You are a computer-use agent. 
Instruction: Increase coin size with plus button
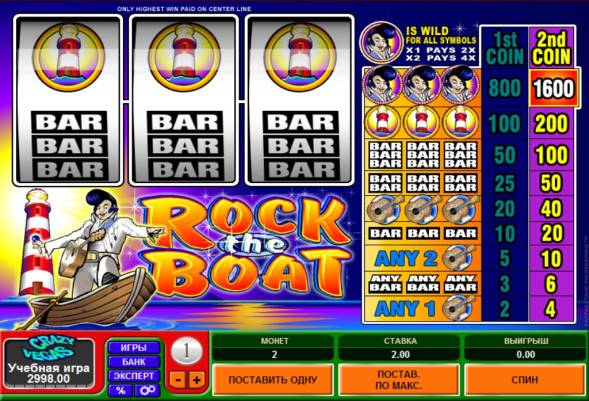click(196, 380)
